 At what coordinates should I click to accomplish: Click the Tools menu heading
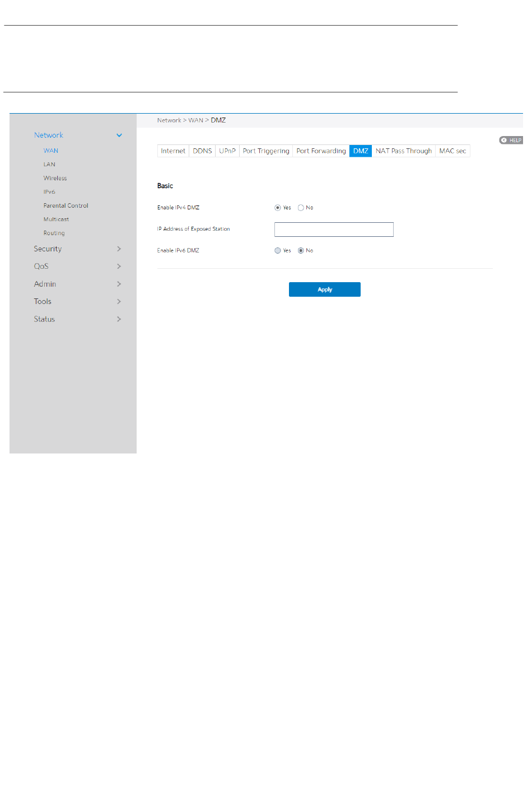point(43,301)
